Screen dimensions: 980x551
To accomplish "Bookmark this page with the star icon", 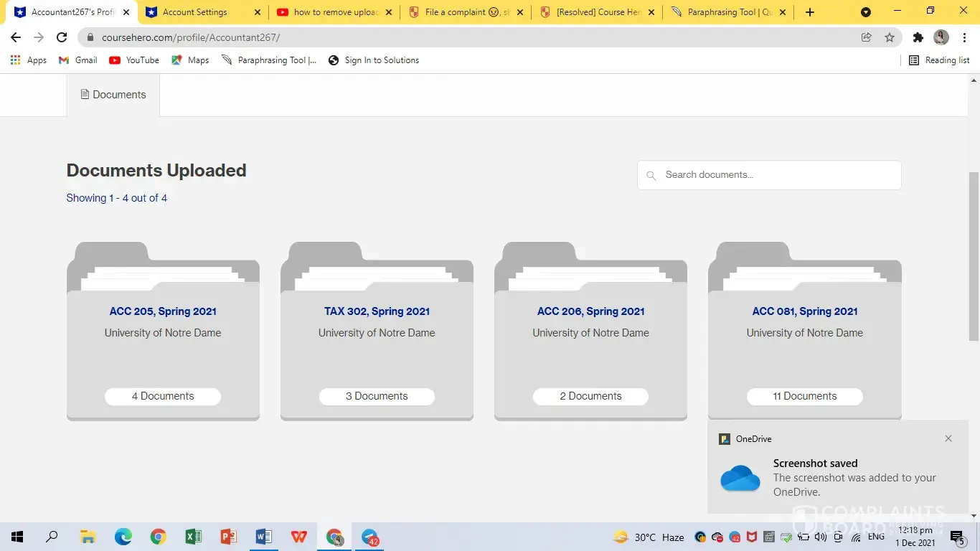I will (x=890, y=37).
